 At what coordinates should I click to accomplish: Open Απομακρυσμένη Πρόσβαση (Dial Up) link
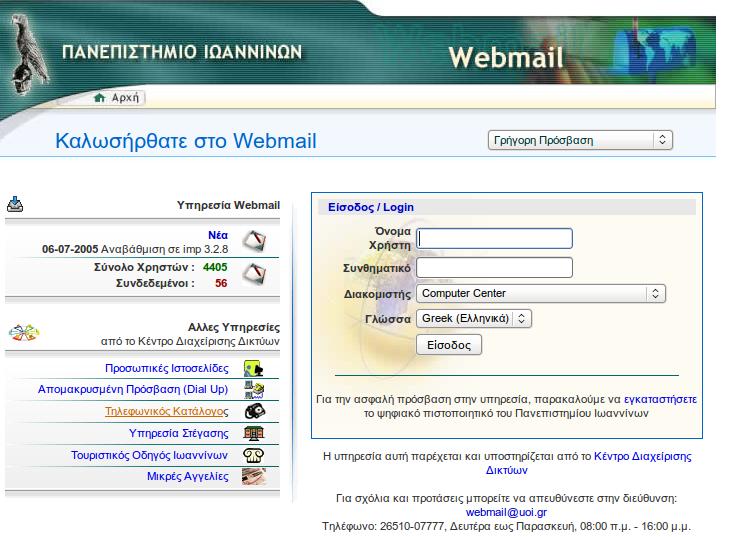133,389
